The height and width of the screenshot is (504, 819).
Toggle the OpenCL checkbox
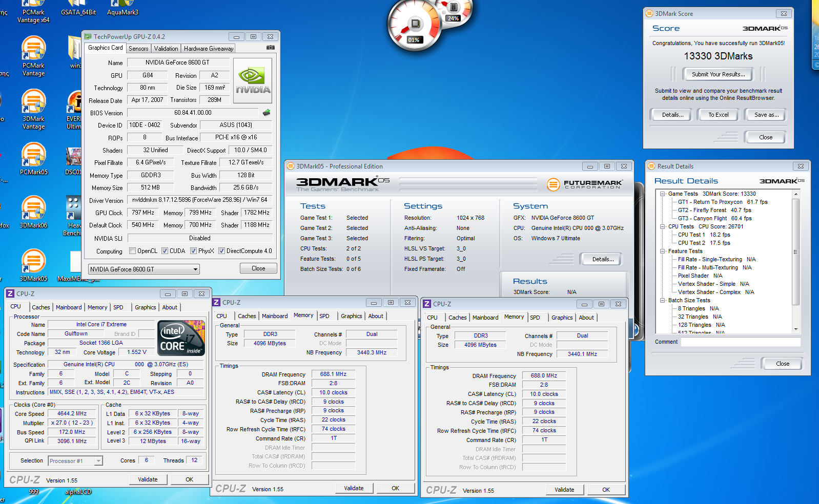click(133, 251)
